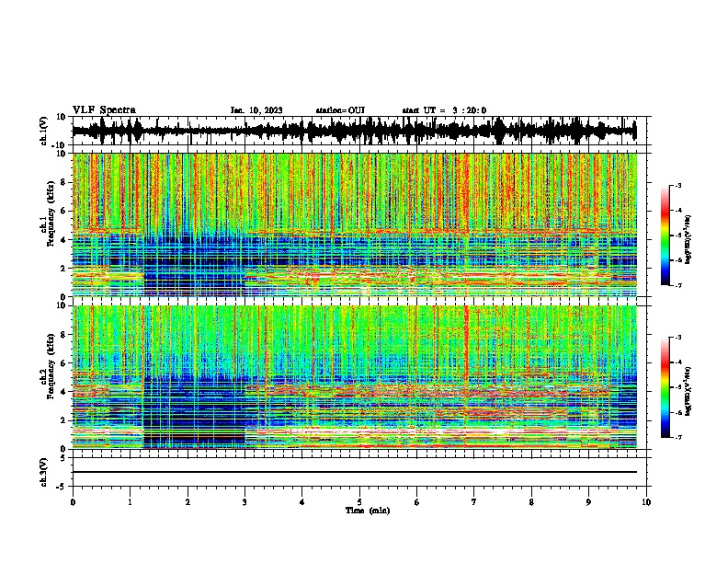The image size is (728, 563).
Task: Click the "6" kHz tick of ch.1 spectrogram
Action: pos(64,211)
